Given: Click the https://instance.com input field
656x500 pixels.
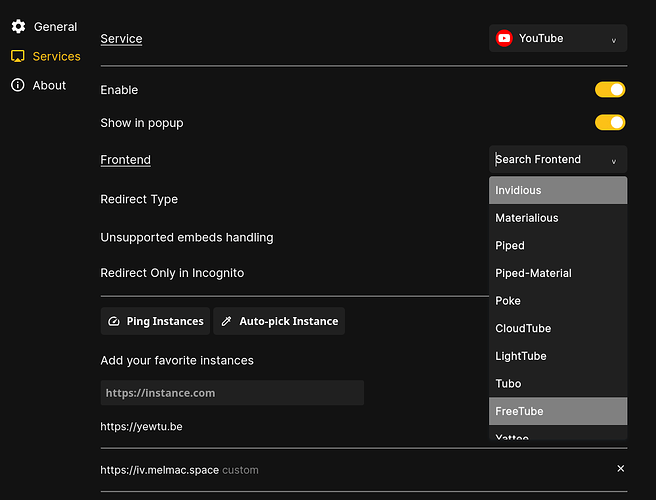Looking at the screenshot, I should click(232, 392).
